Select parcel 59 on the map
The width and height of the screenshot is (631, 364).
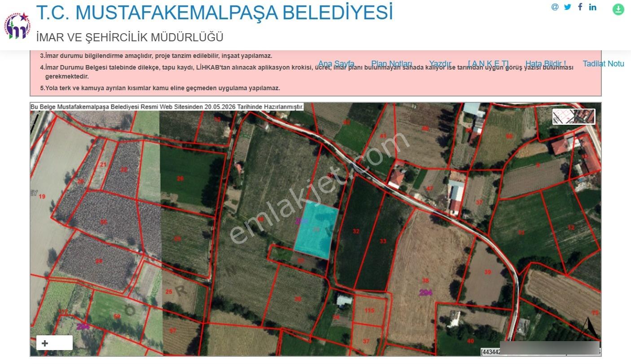click(x=117, y=317)
